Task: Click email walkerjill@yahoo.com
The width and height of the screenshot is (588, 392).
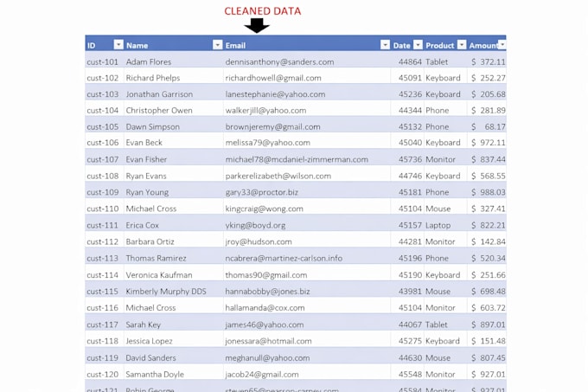Action: (x=265, y=110)
